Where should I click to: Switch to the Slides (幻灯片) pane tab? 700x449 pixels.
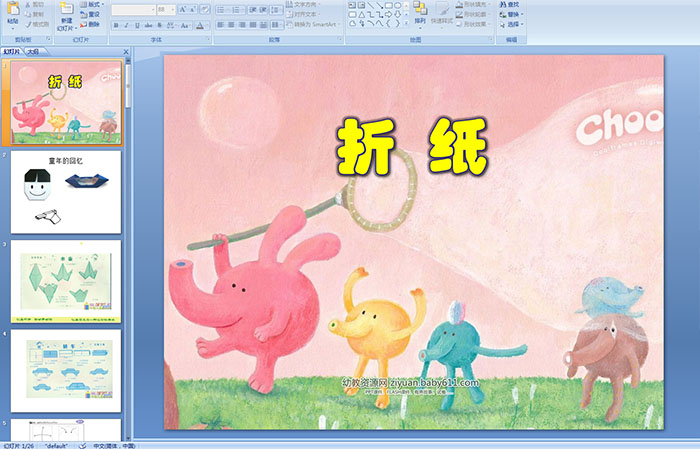coord(11,52)
